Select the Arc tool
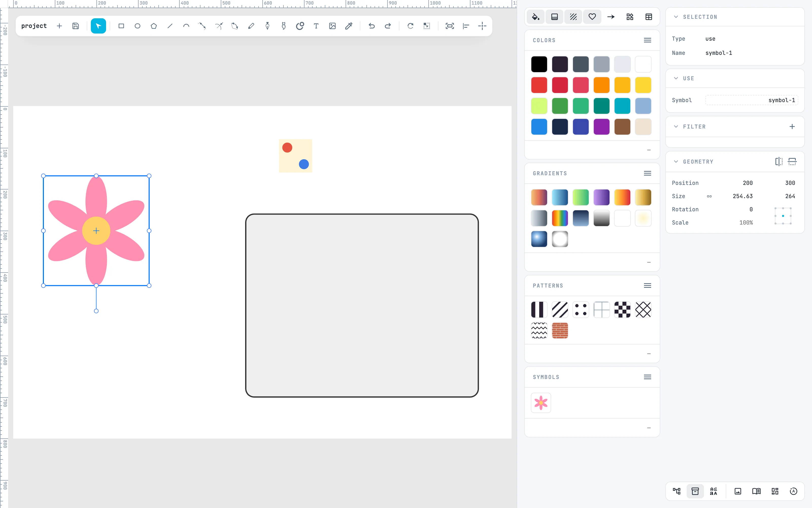The image size is (812, 508). pyautogui.click(x=186, y=26)
